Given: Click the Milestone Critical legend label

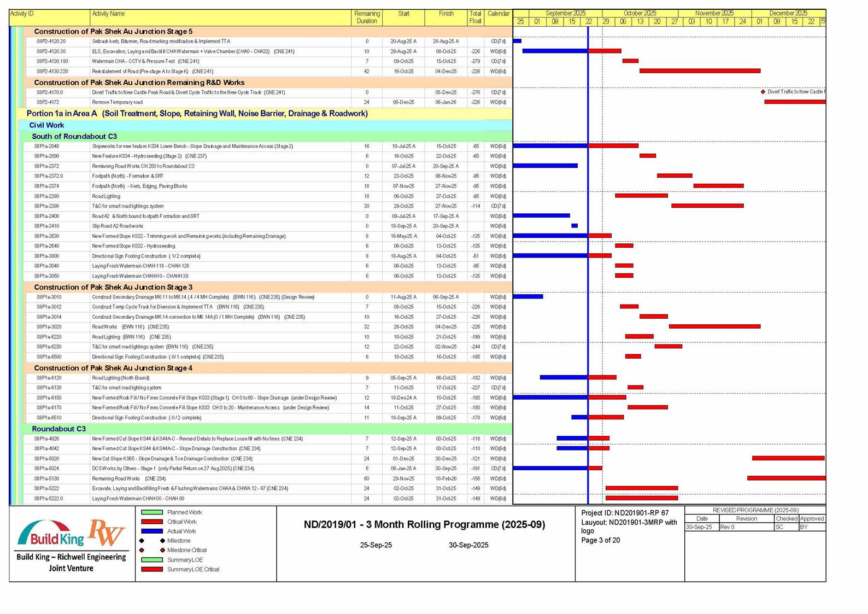Looking at the screenshot, I should (186, 551).
